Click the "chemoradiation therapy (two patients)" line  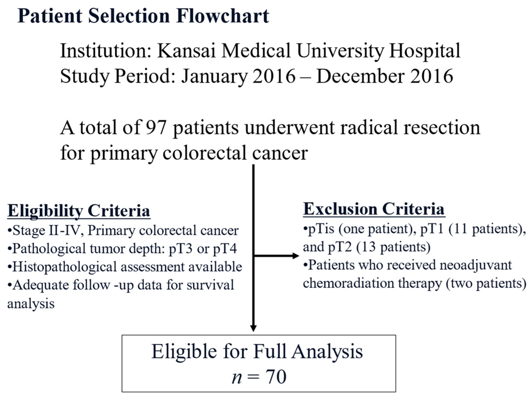pyautogui.click(x=414, y=283)
